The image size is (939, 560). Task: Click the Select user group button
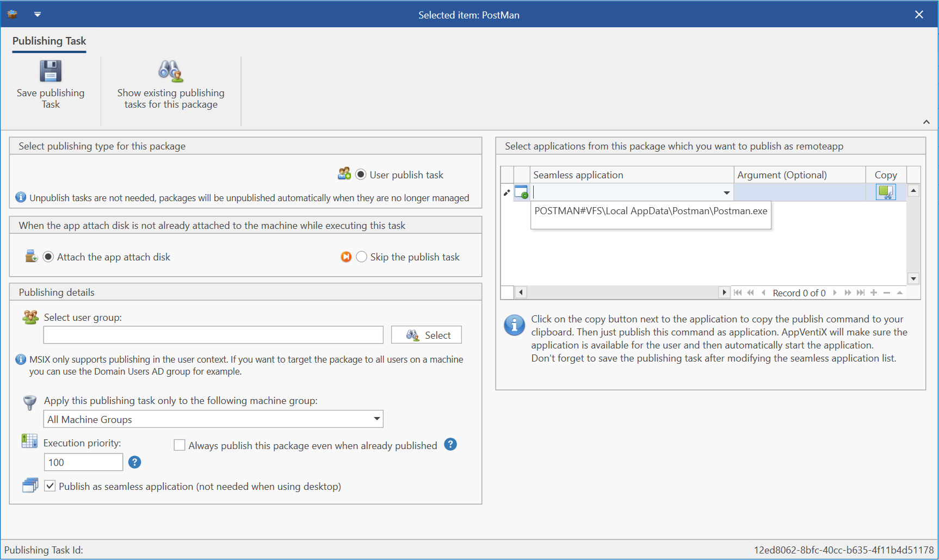[x=427, y=335]
